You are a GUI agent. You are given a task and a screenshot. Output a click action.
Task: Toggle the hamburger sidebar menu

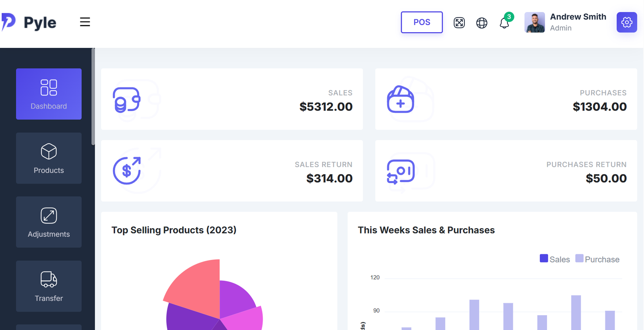coord(85,22)
